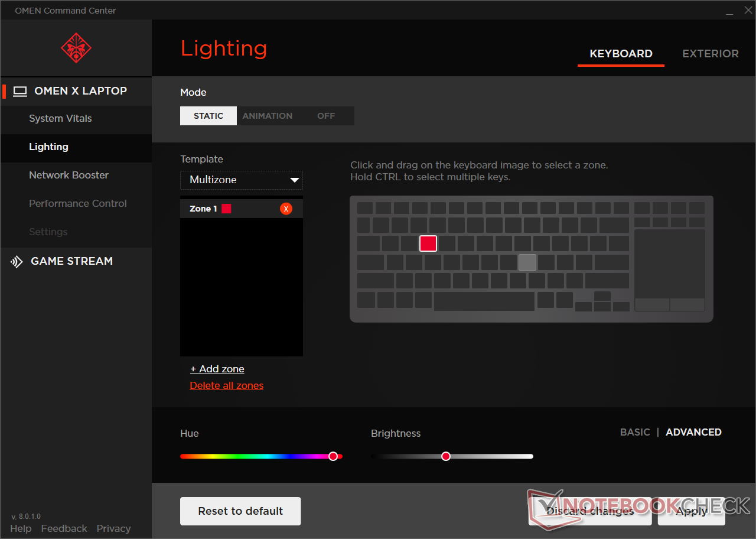Switch color controls to Basic

[635, 432]
